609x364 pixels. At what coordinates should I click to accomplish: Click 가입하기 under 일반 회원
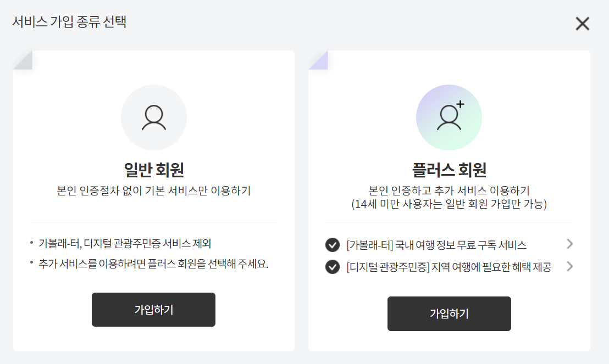click(154, 310)
